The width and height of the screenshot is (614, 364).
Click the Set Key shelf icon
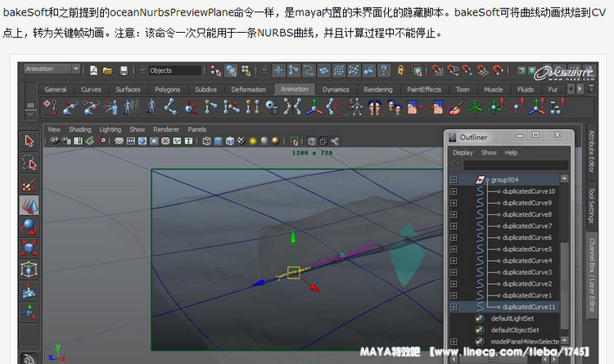coord(50,107)
